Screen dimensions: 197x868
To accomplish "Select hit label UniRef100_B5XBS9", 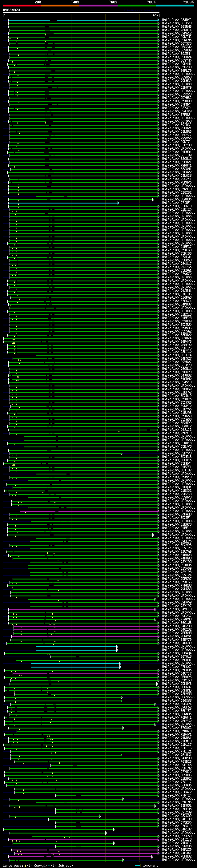I will pyautogui.click(x=177, y=321).
